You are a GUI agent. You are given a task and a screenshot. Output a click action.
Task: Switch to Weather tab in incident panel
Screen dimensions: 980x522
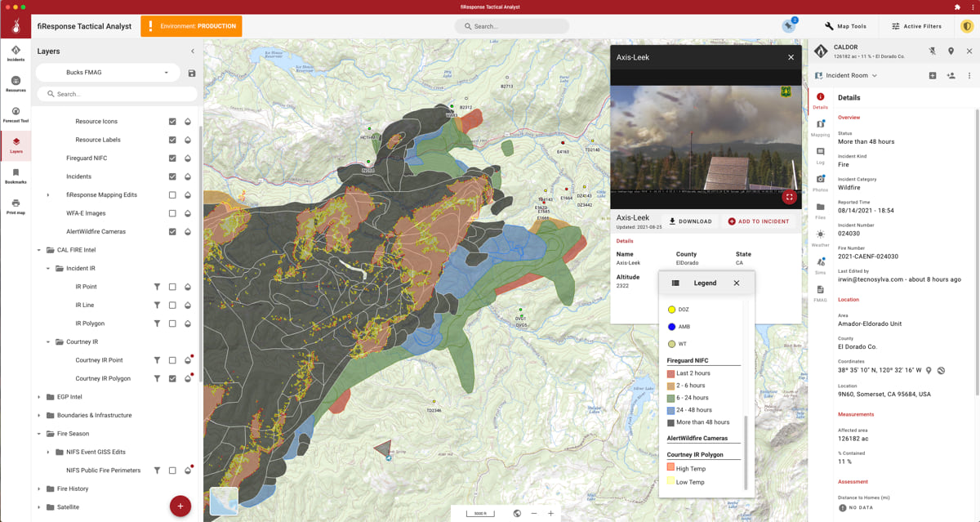pos(820,239)
